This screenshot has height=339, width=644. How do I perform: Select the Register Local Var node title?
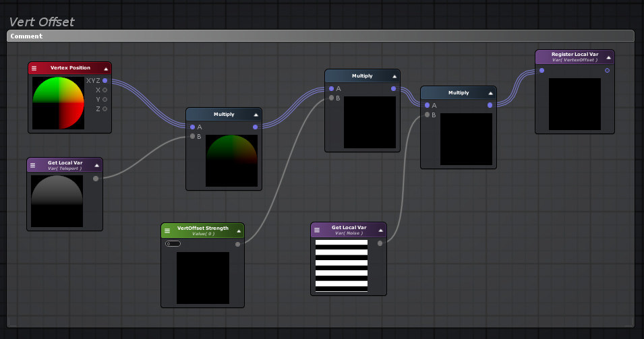click(x=575, y=54)
